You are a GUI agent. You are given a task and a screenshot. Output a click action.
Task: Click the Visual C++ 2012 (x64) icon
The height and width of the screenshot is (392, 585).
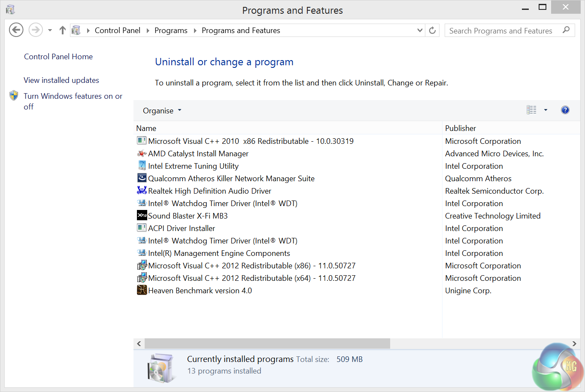pos(142,278)
